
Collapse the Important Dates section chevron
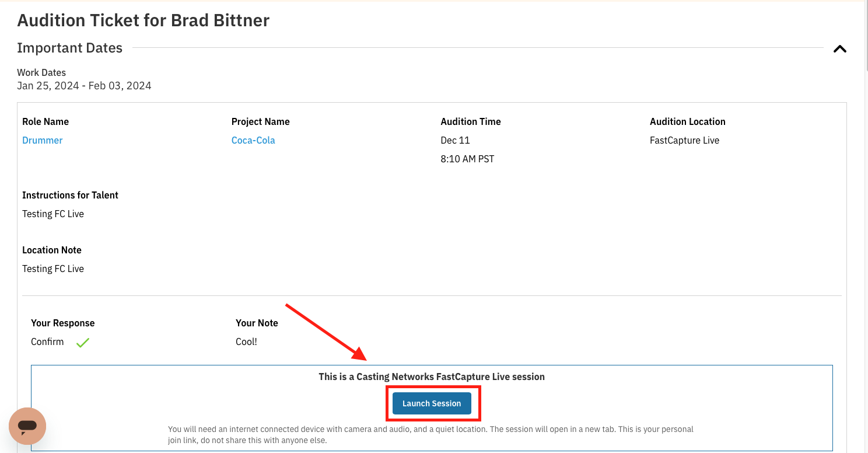pyautogui.click(x=839, y=49)
